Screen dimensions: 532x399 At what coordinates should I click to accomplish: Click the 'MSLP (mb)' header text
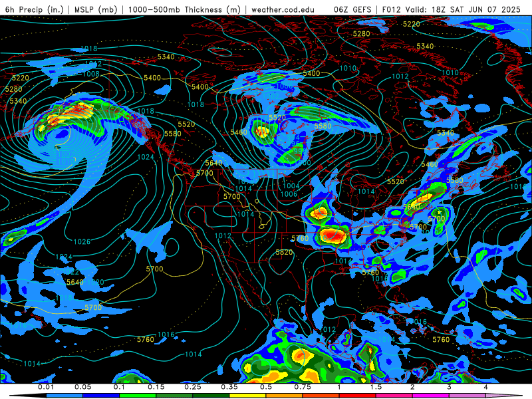(x=96, y=9)
